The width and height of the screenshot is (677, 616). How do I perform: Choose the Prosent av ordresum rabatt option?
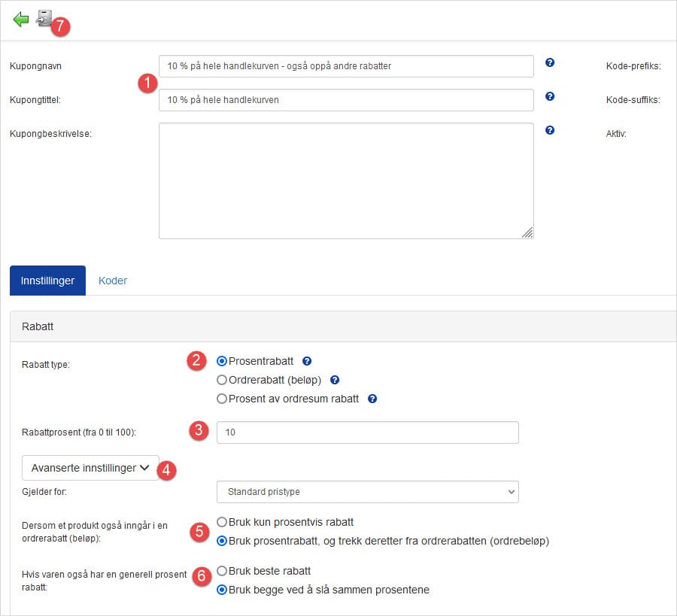(222, 399)
